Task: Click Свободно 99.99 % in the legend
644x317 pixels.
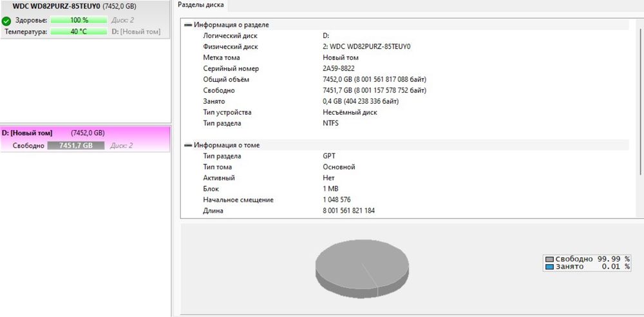Action: click(x=592, y=260)
